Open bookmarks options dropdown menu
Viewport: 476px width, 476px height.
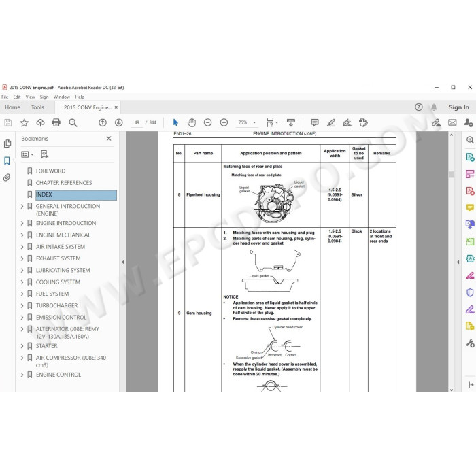[27, 154]
